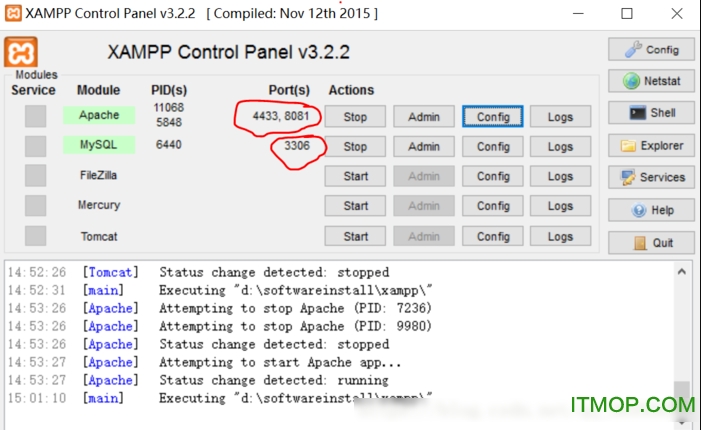Open the Shell terminal button
This screenshot has height=430, width=701.
(651, 113)
